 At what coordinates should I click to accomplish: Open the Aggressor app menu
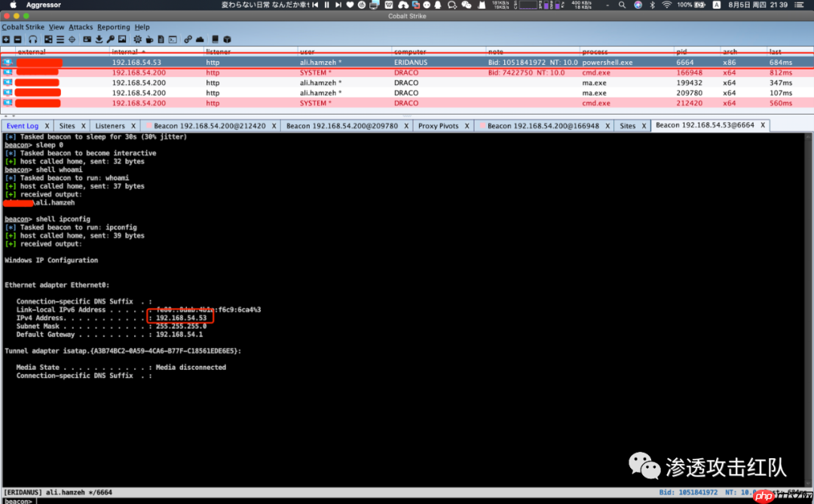click(43, 5)
